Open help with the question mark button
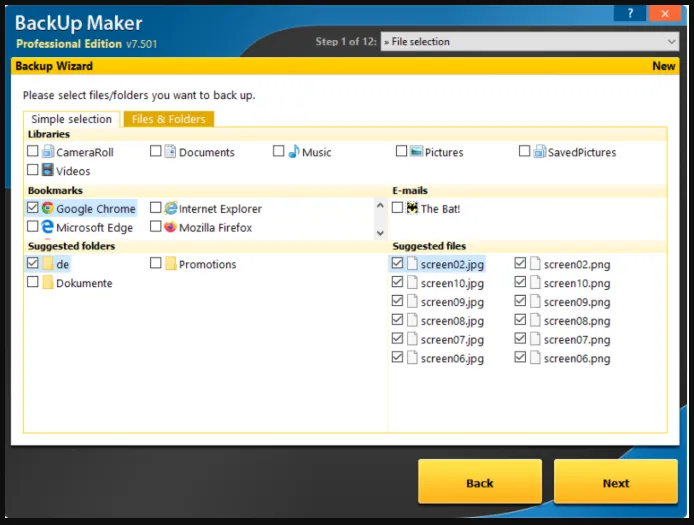 630,13
